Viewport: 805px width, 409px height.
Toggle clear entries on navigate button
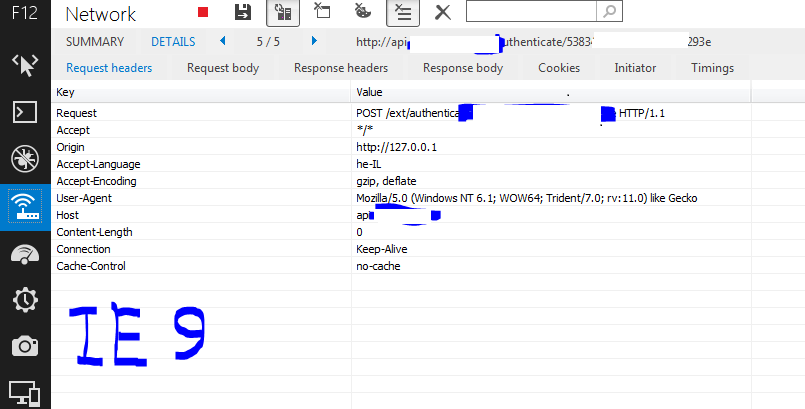[403, 12]
